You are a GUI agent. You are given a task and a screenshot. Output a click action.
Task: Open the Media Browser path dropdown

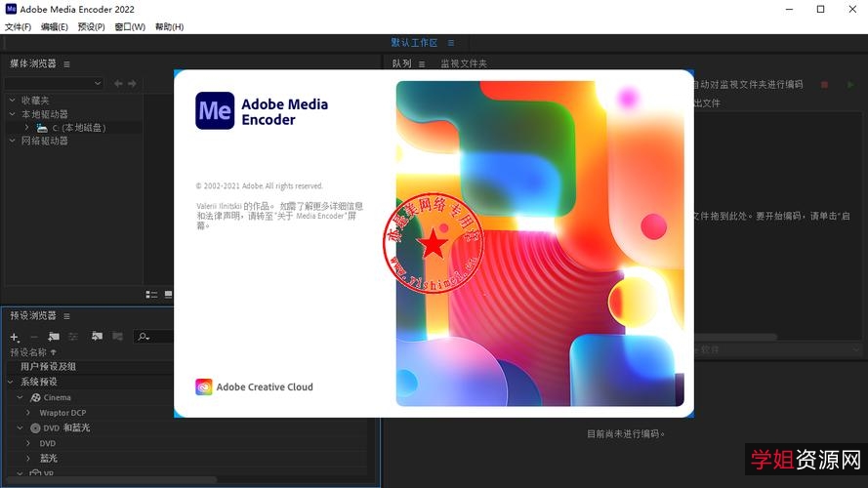54,84
